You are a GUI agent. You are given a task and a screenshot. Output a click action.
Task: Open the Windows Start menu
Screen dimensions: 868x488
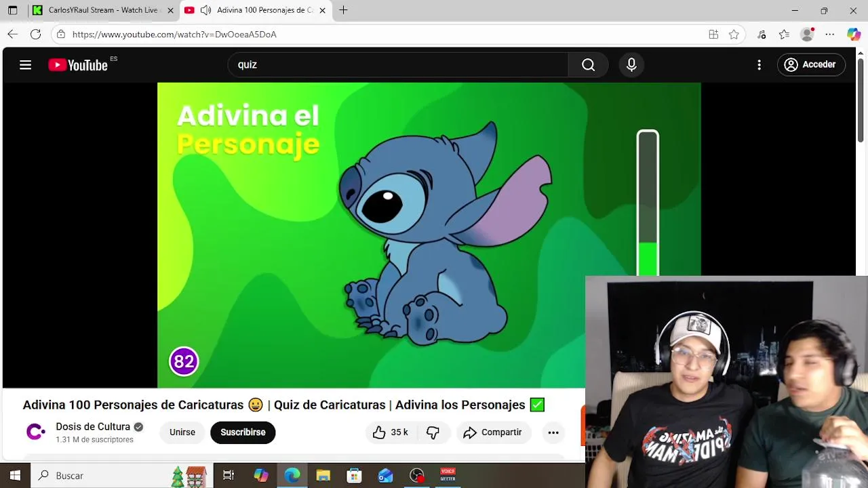[x=15, y=476]
